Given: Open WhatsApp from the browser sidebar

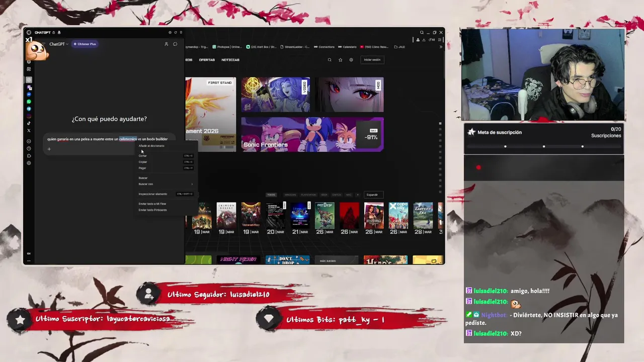Looking at the screenshot, I should [29, 102].
